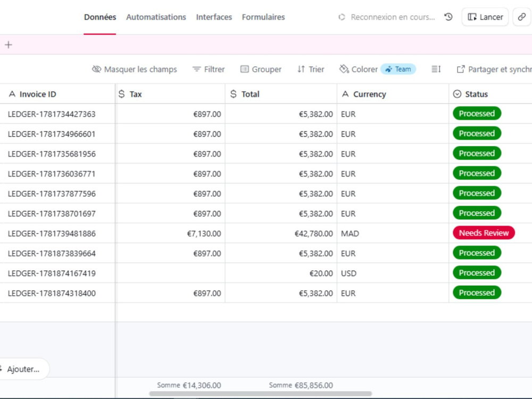Click the Status column header
The width and height of the screenshot is (532, 399).
click(x=491, y=94)
